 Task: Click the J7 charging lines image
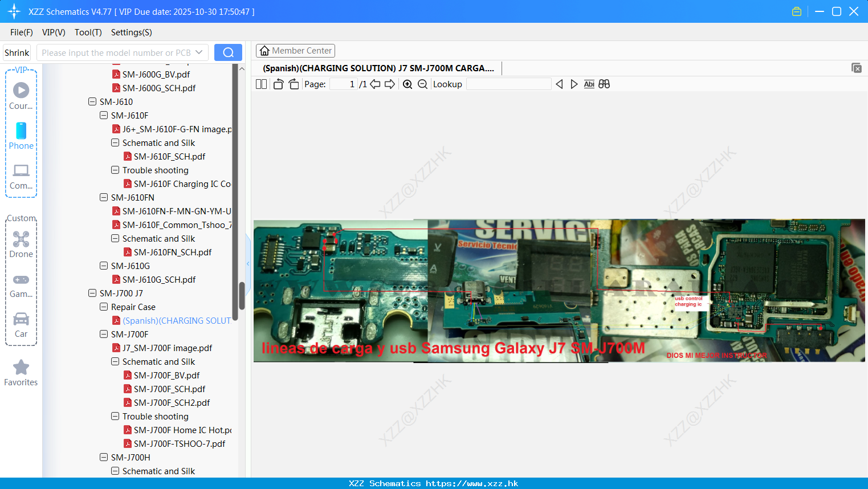point(559,291)
